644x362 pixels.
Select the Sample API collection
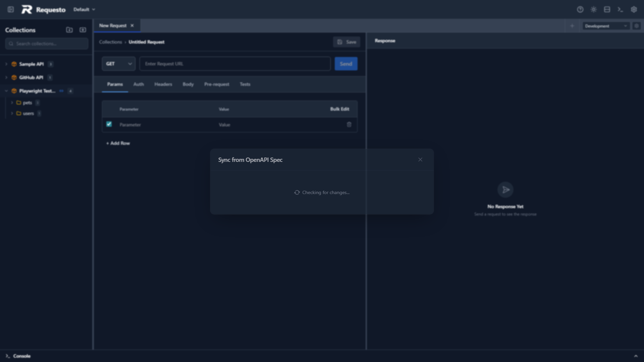[31, 64]
